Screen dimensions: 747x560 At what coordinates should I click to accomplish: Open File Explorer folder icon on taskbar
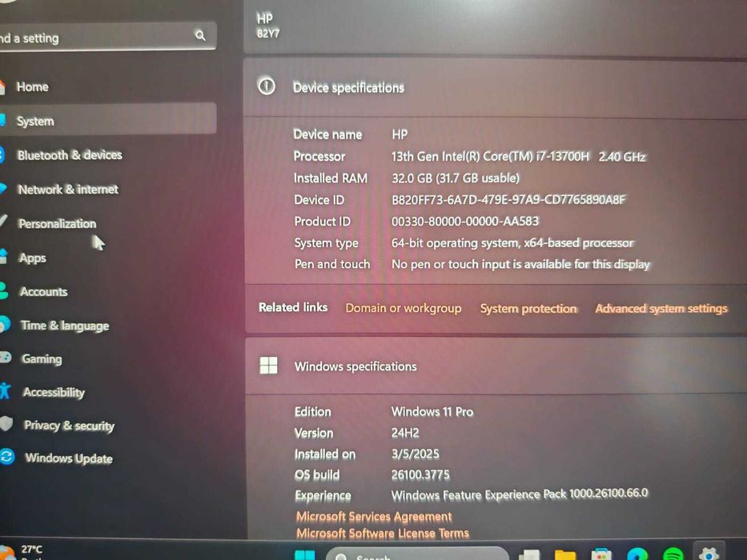point(565,555)
